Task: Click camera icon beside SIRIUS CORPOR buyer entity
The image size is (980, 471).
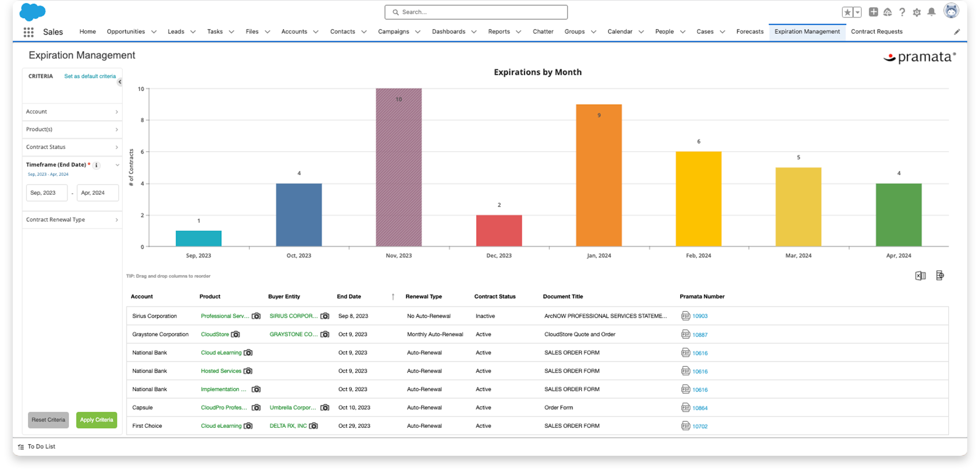Action: (325, 316)
